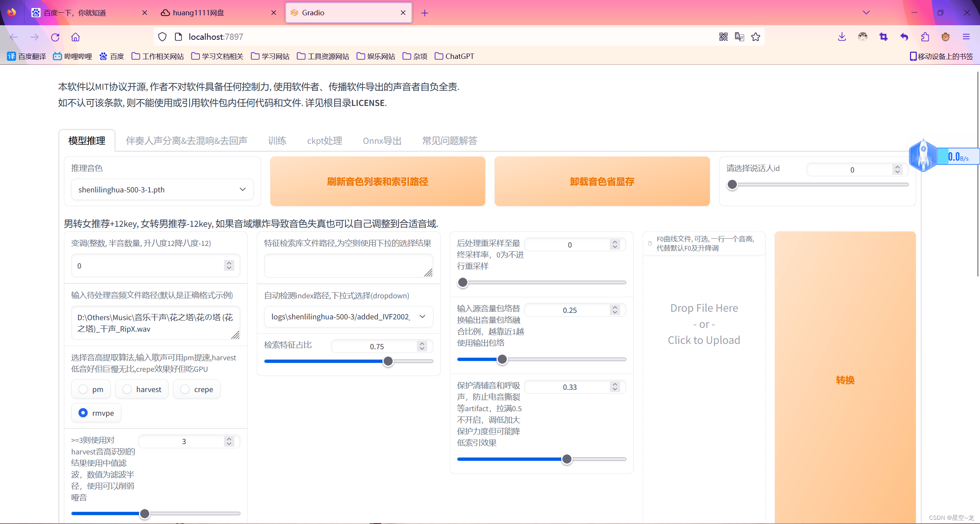Screen dimensions: 980x524
Task: Click the translate page icon in address bar
Action: (739, 37)
